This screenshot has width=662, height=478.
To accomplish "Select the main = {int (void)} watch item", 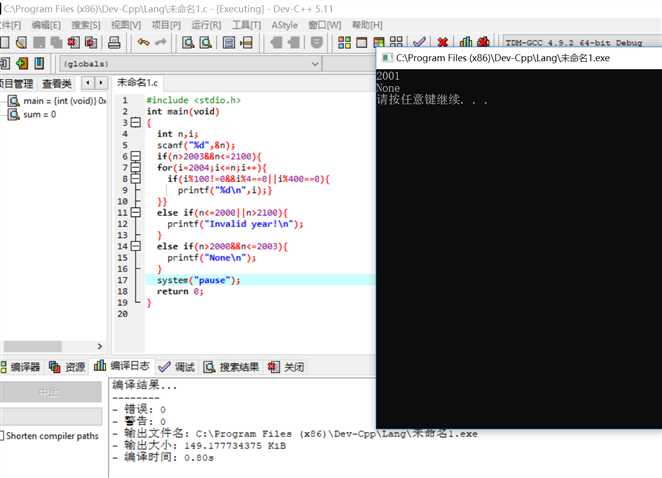I will click(57, 101).
